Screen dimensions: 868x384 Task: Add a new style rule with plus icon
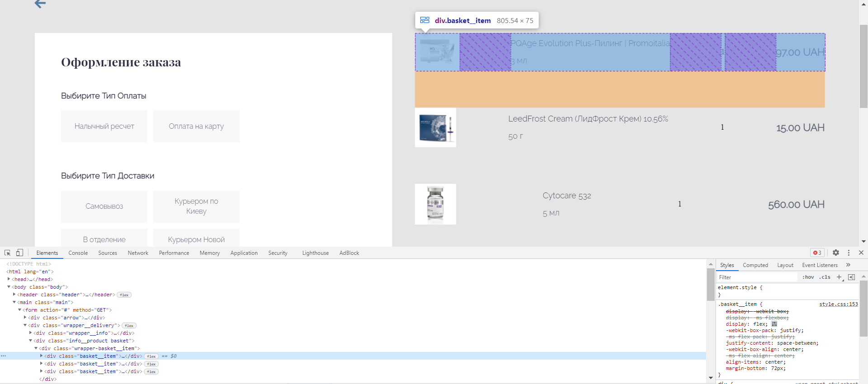(x=839, y=277)
